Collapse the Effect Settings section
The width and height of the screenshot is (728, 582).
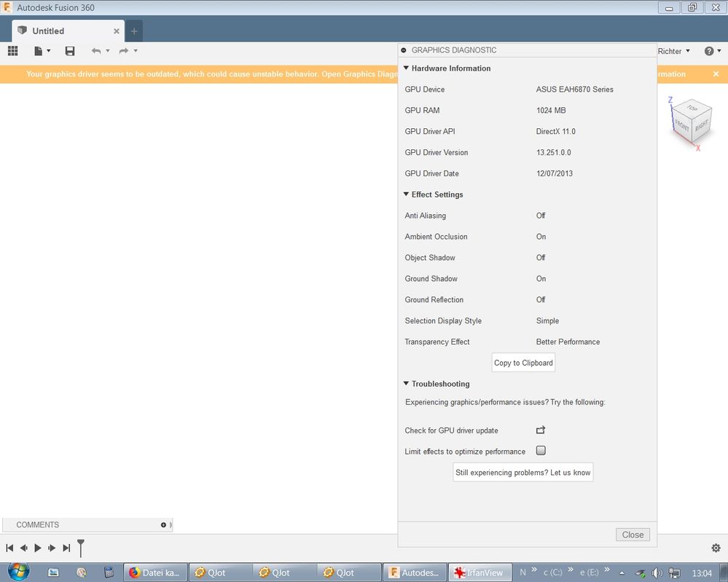pyautogui.click(x=406, y=194)
